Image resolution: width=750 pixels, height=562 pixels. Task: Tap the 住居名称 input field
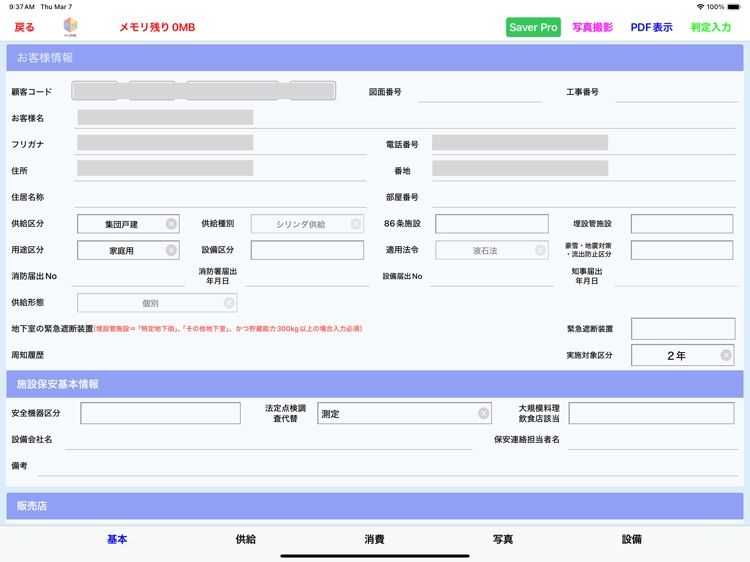221,197
